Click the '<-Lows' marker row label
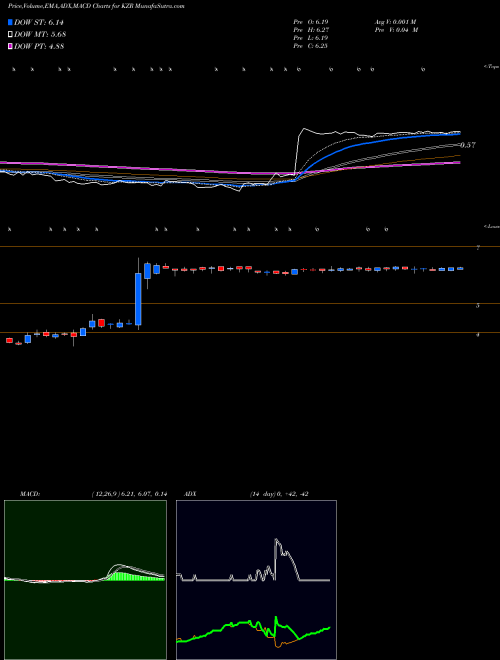500x660 pixels. pos(491,226)
